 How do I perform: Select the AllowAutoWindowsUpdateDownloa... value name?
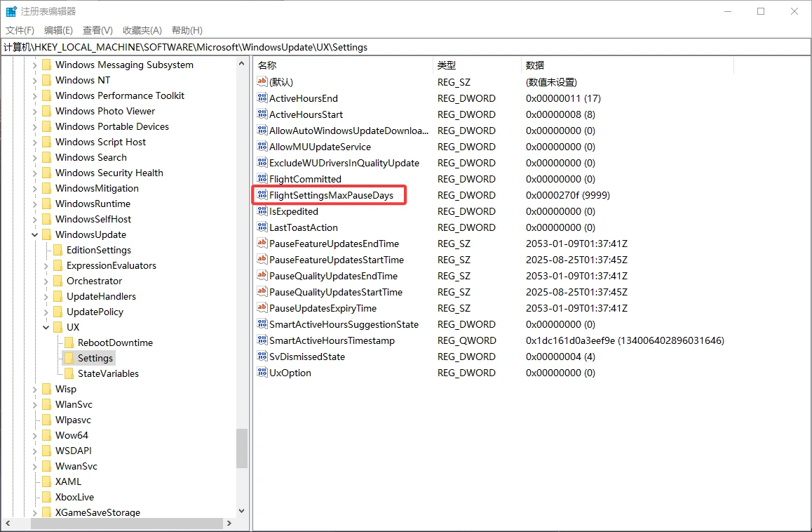pyautogui.click(x=349, y=131)
